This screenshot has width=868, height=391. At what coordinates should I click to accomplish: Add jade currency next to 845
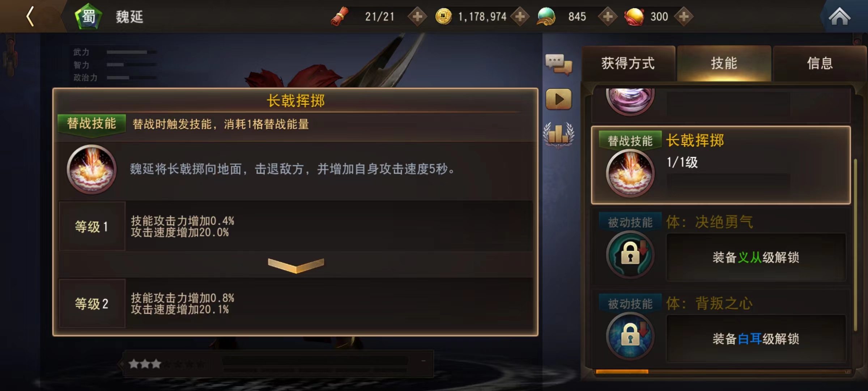(608, 16)
